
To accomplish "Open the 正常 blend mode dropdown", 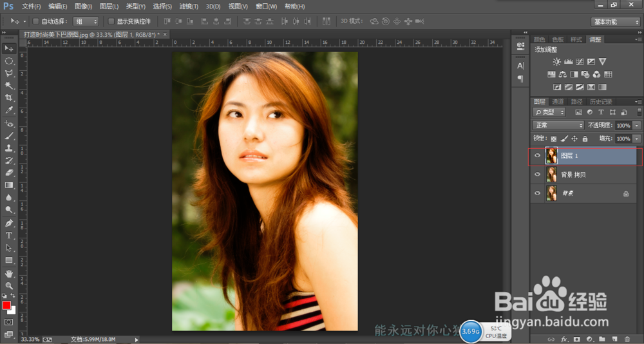I will [558, 126].
